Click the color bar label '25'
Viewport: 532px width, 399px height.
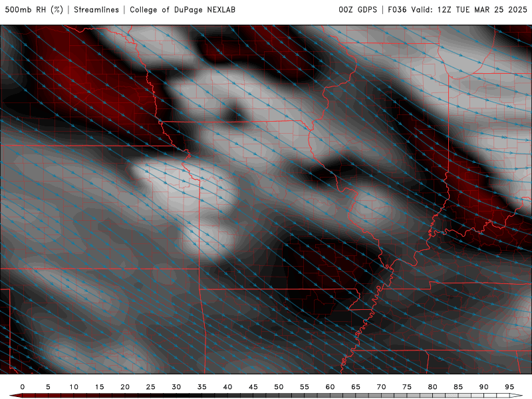(151, 387)
